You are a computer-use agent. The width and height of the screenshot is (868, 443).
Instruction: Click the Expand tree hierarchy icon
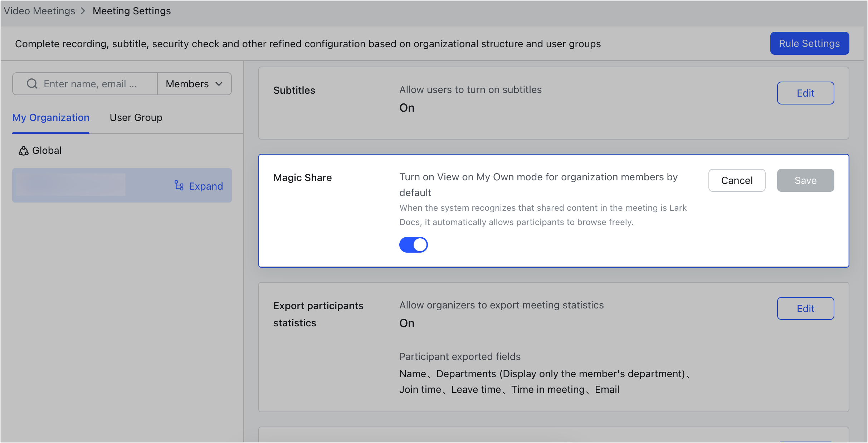click(179, 186)
